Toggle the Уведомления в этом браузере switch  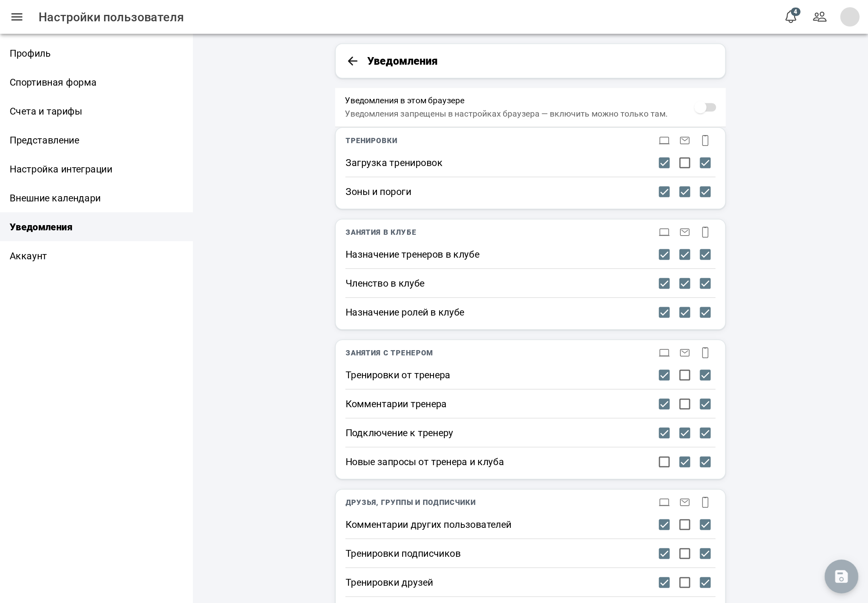(705, 108)
